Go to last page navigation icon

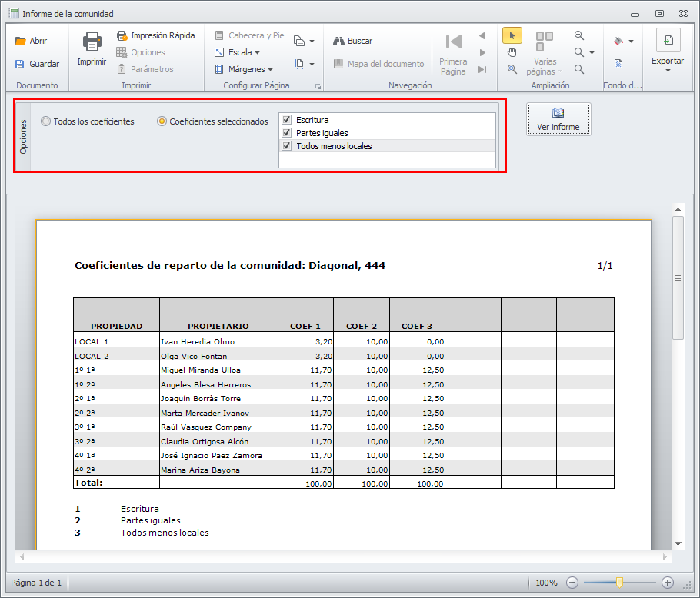tap(482, 69)
